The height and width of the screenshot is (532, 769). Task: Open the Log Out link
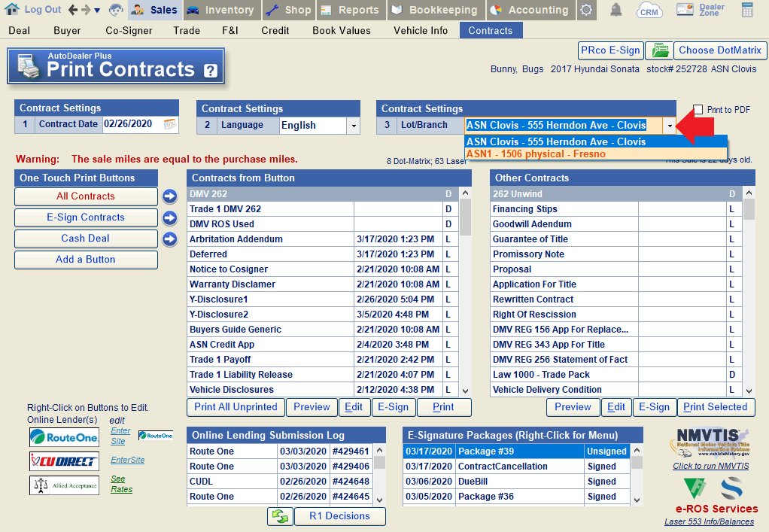[x=43, y=10]
